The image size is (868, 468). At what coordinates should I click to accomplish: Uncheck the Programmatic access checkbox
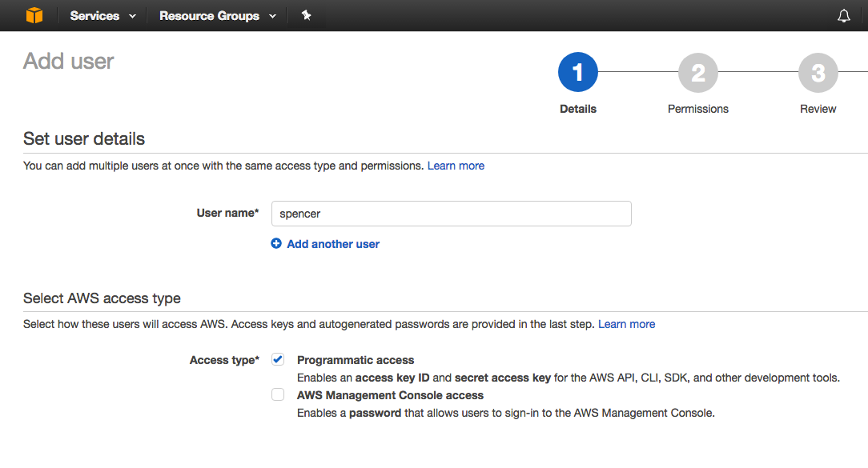[278, 359]
